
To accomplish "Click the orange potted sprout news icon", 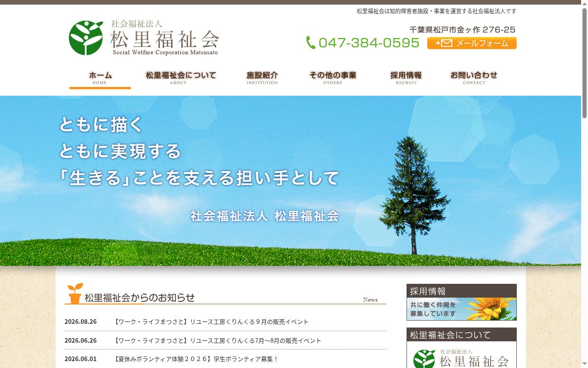I will click(x=75, y=293).
